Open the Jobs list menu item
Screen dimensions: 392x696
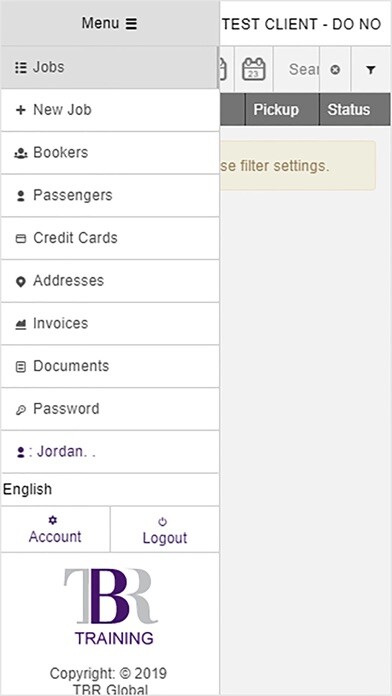[110, 67]
